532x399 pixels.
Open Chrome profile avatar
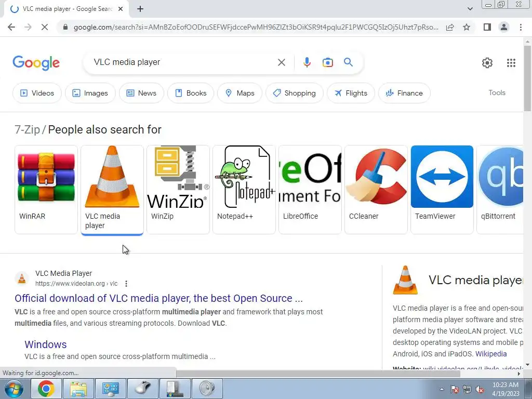tap(504, 27)
